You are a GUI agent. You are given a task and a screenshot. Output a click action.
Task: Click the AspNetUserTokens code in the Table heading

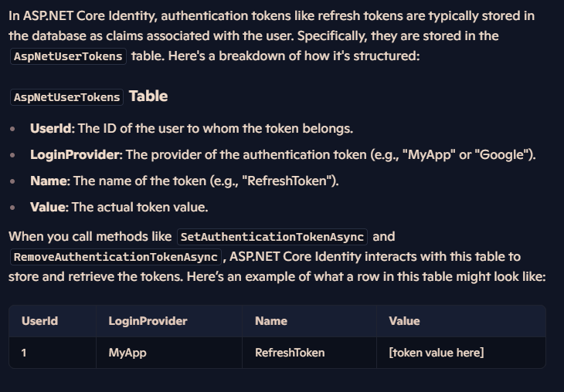click(67, 97)
